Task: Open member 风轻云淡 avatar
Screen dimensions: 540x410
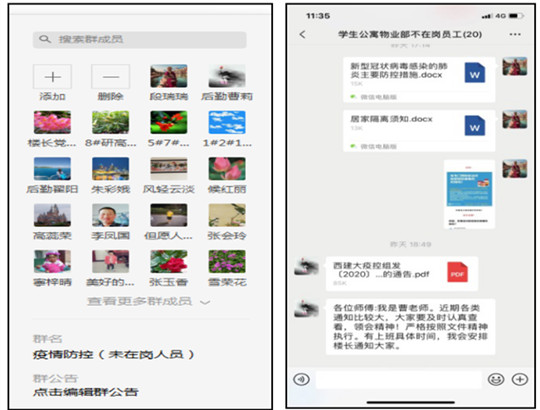Action: click(169, 169)
